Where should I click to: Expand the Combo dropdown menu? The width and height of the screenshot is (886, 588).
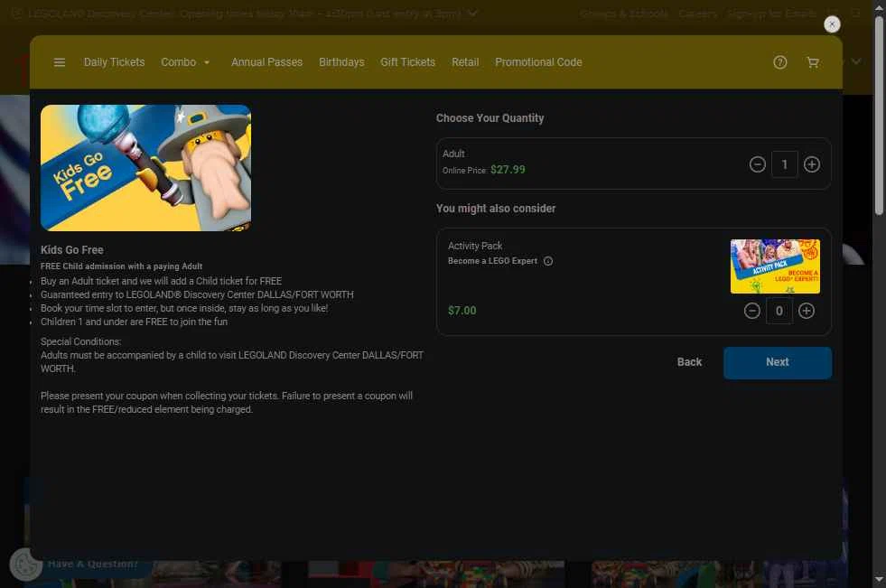click(185, 62)
